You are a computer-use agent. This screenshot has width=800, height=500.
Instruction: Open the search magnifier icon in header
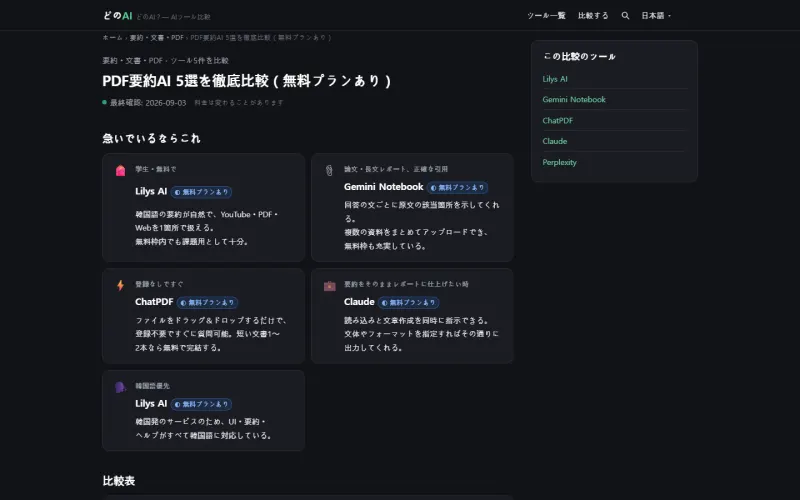click(625, 16)
